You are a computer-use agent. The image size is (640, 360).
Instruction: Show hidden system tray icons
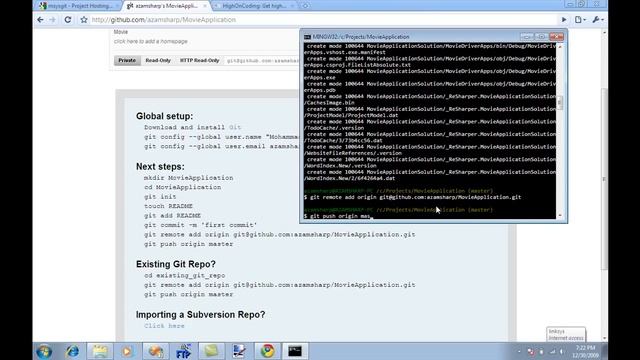tap(519, 351)
